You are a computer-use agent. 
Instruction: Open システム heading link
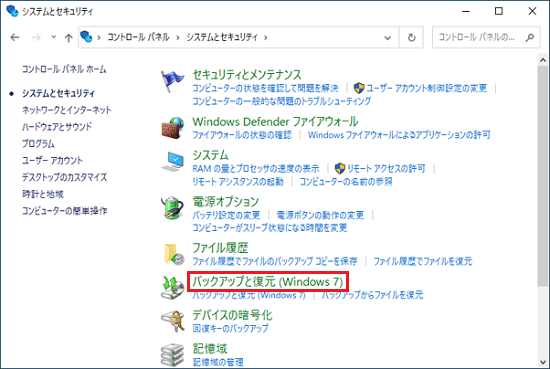pos(210,155)
